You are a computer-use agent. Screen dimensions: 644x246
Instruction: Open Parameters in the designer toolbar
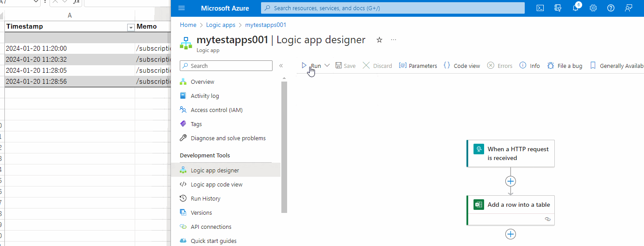point(418,66)
